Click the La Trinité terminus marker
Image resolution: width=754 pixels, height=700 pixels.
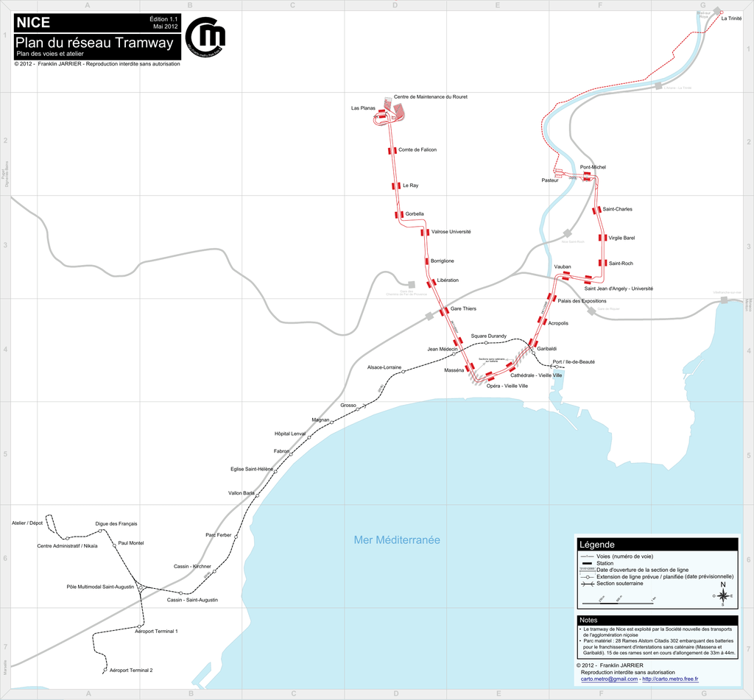coord(721,13)
